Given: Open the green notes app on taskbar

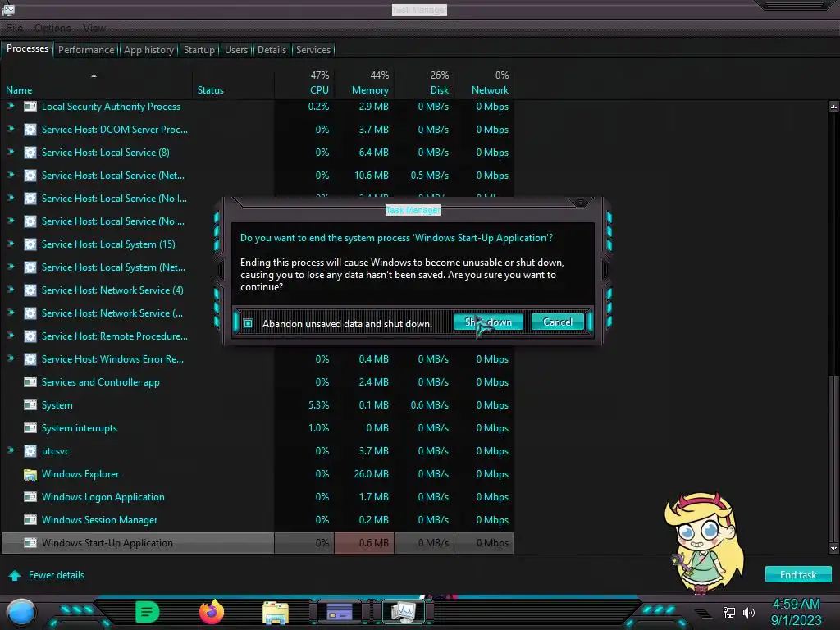Looking at the screenshot, I should point(148,612).
